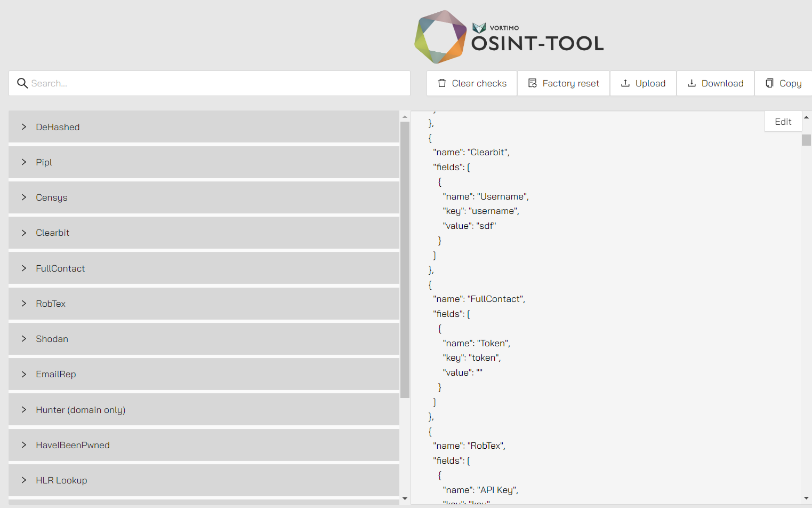Select the EmailRep row label
Viewport: 812px width, 508px height.
tap(56, 374)
